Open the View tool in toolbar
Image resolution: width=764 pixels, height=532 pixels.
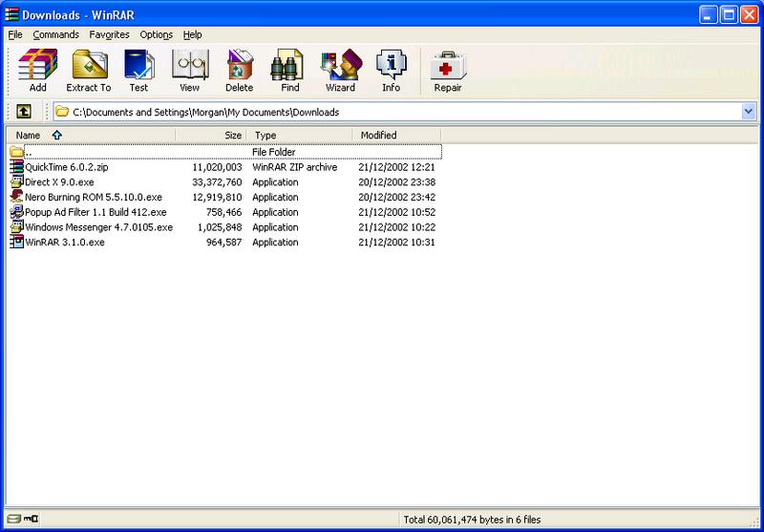(189, 71)
